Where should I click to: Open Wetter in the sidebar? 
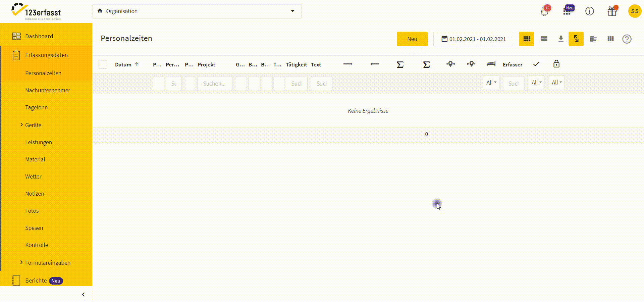pos(33,177)
